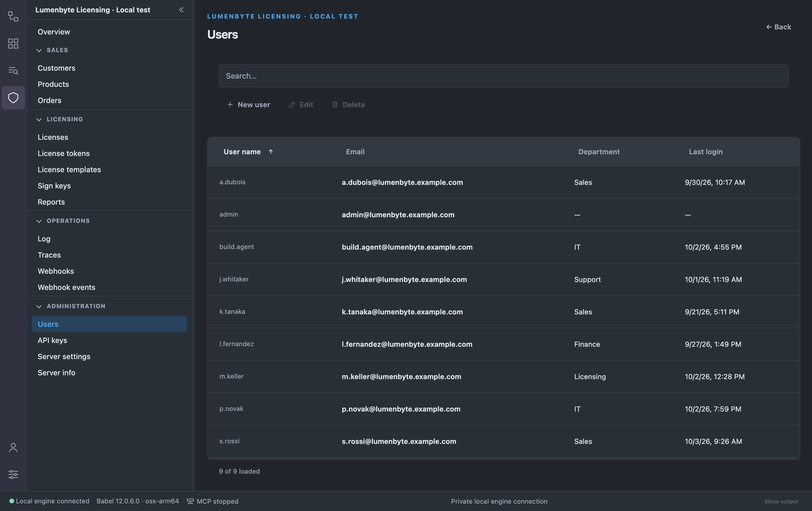Open the user account icon at bottom left
This screenshot has height=511, width=812.
point(13,448)
